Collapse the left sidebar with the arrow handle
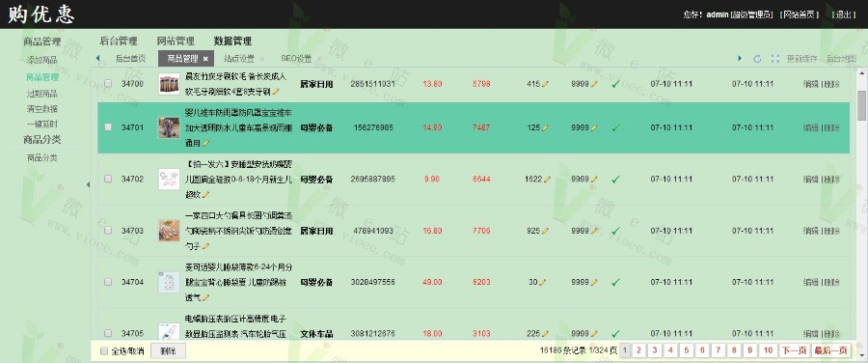 [x=88, y=185]
